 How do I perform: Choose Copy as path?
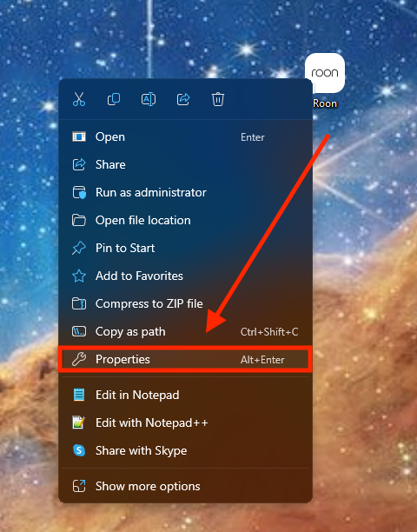(185, 332)
